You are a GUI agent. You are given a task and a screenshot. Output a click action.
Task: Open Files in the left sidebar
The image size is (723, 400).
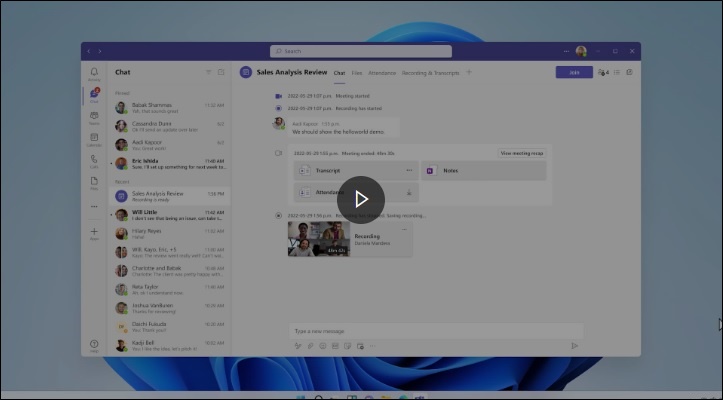94,183
